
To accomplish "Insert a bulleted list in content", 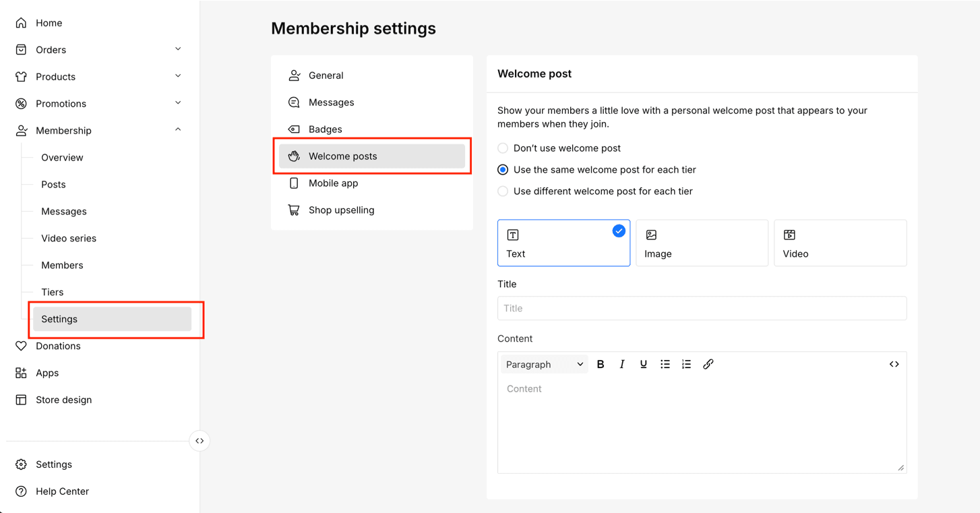I will tap(665, 364).
